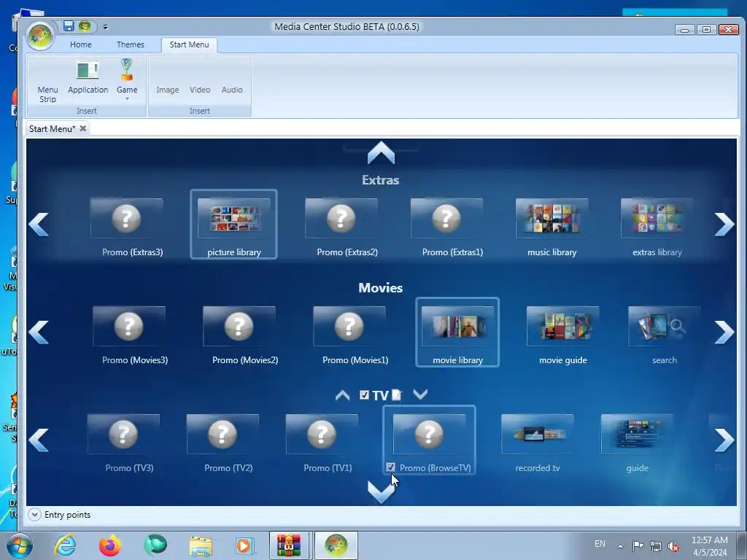The height and width of the screenshot is (560, 747).
Task: Open the network tray icon
Action: point(656,546)
